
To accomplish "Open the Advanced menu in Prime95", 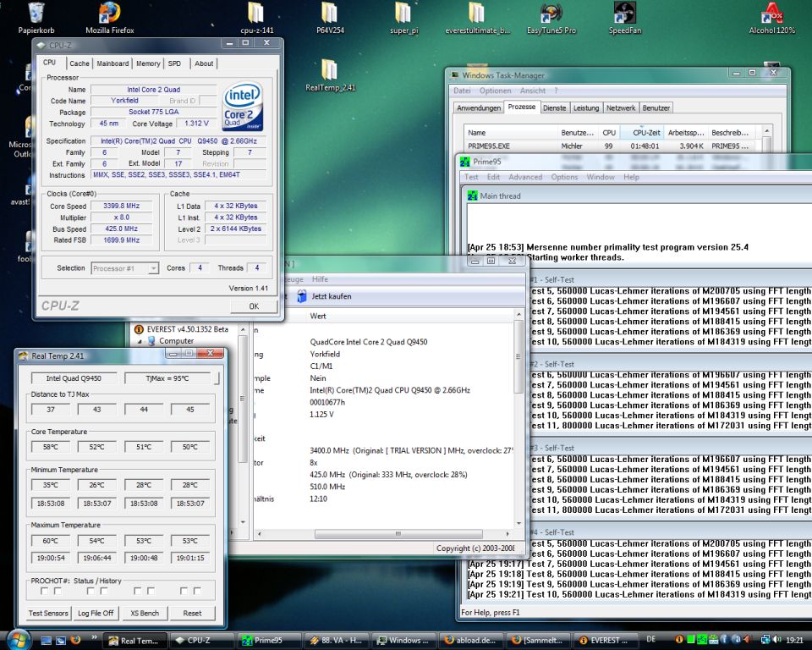I will click(x=525, y=177).
